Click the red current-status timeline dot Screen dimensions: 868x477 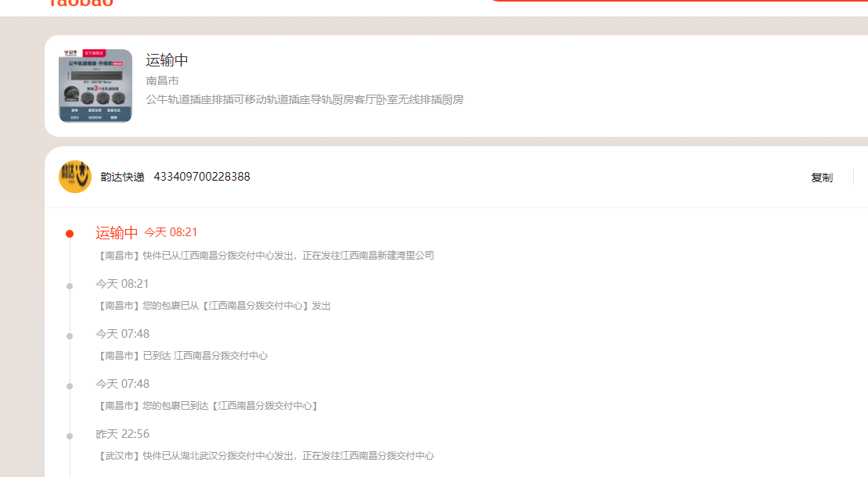70,234
